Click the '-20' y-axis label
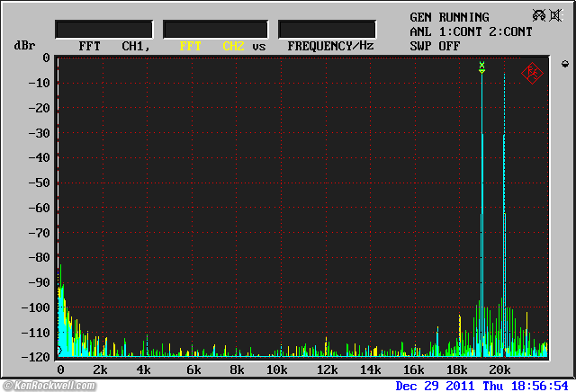This screenshot has height=392, width=576. 39,108
